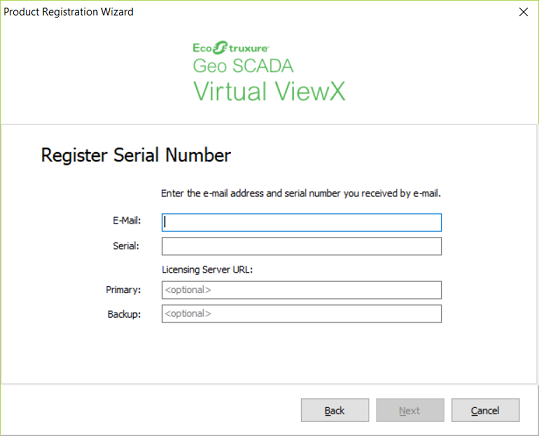The width and height of the screenshot is (539, 436).
Task: Click the EcoStruxure chain-link emblem
Action: tap(220, 47)
